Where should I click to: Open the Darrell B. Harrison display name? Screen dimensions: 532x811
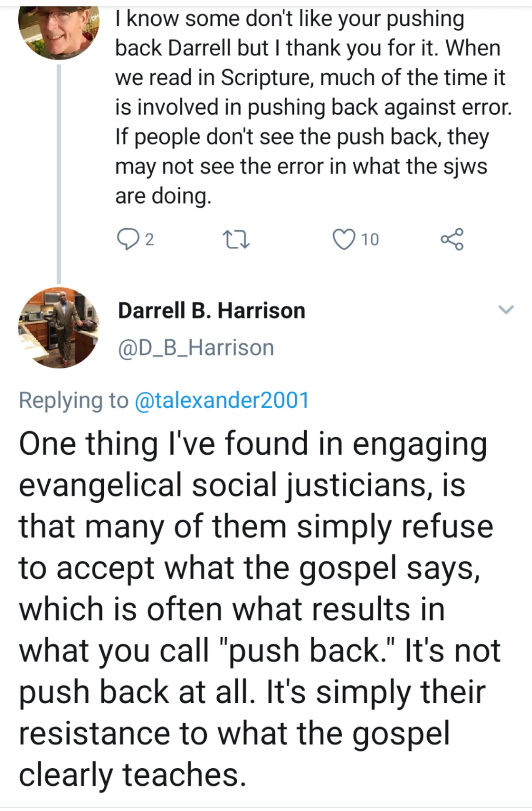click(x=211, y=310)
